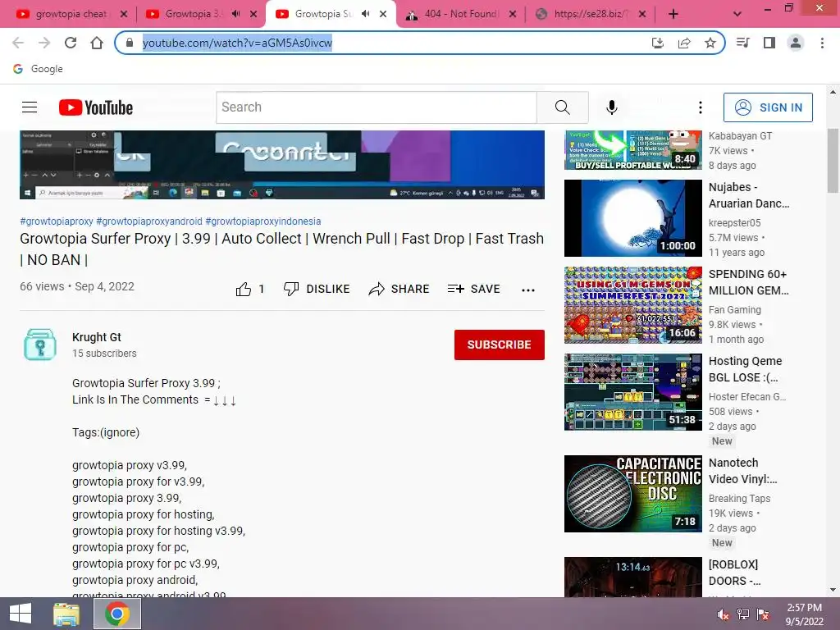Viewport: 840px width, 630px height.
Task: Click page scrollbar down arrow
Action: pyautogui.click(x=833, y=590)
